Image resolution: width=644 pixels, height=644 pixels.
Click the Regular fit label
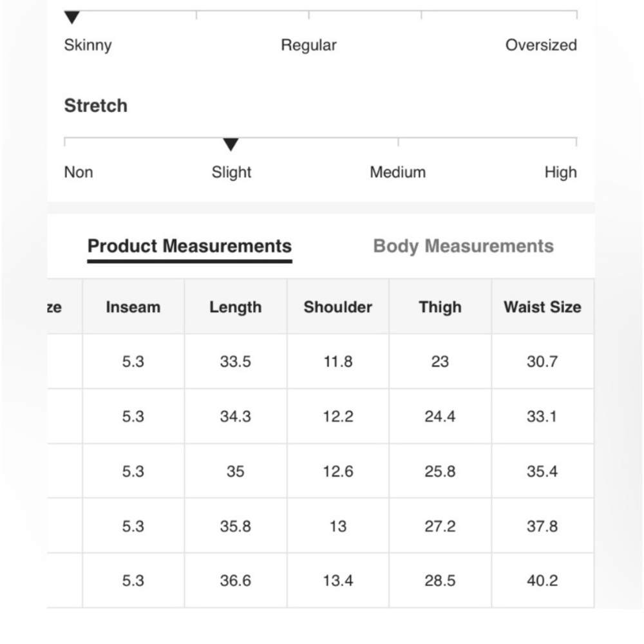point(308,45)
